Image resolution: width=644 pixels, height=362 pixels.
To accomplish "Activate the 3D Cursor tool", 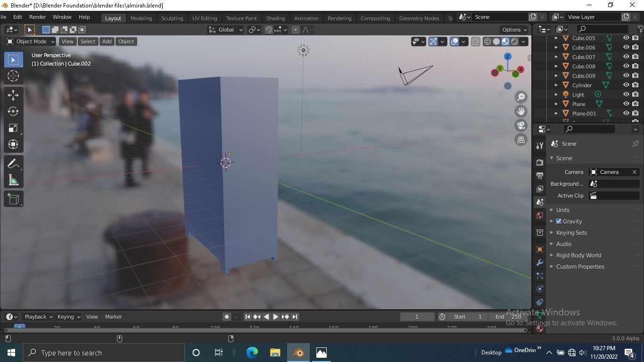I will tap(13, 76).
